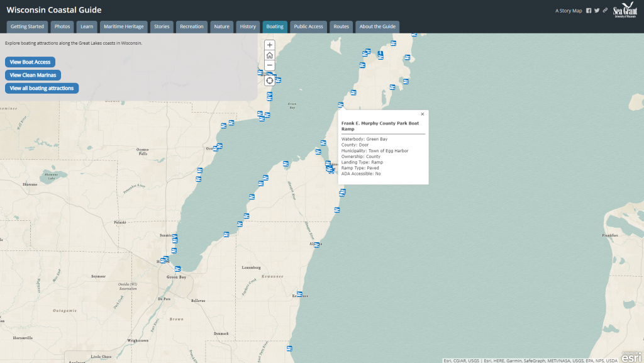Click the boat marker near Suamico
Image resolution: width=644 pixels, height=363 pixels.
(x=175, y=238)
